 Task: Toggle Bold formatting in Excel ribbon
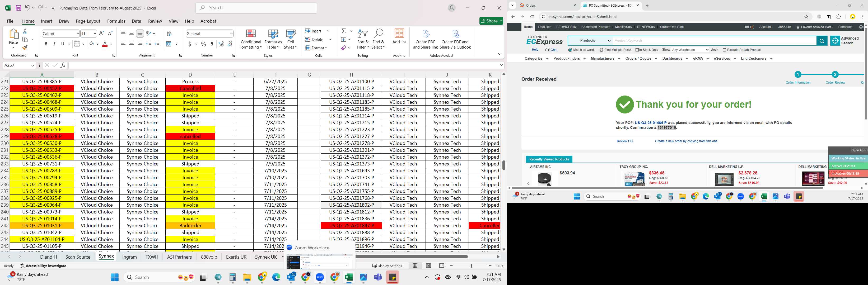46,44
